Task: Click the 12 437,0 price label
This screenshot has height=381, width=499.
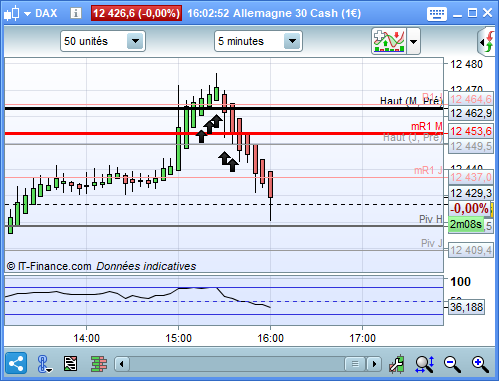Action: point(471,177)
